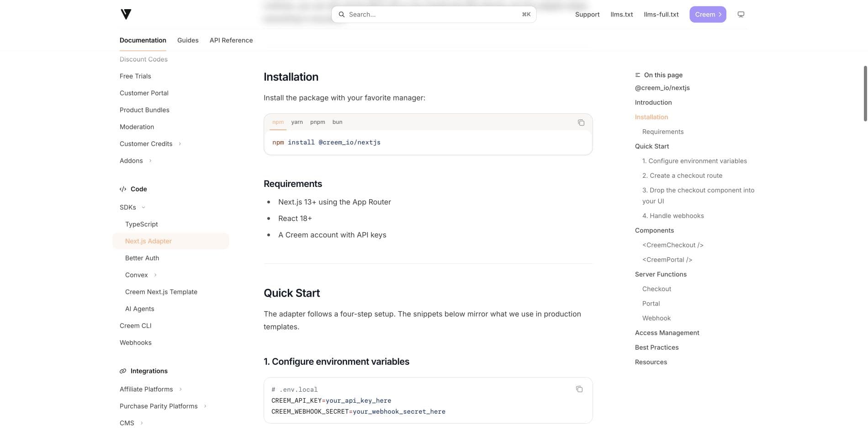Go to Handle webhooks outline link
This screenshot has width=868, height=431.
click(x=673, y=216)
